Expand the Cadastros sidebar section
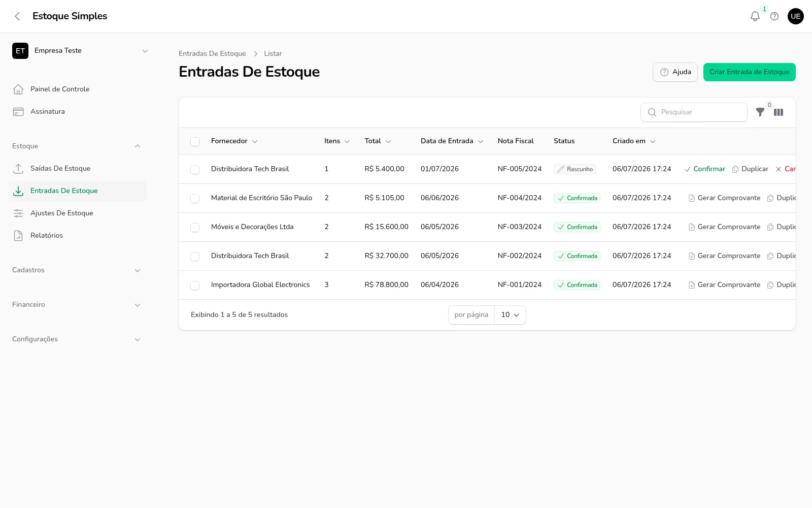The width and height of the screenshot is (812, 508). [x=76, y=270]
